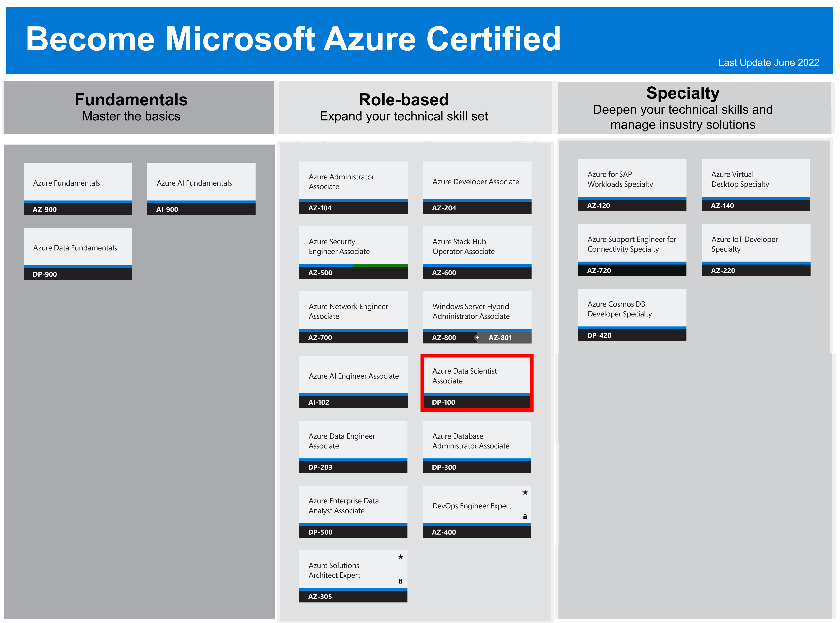Select the Azure Data Fundamentals card
The image size is (840, 623).
click(x=78, y=254)
